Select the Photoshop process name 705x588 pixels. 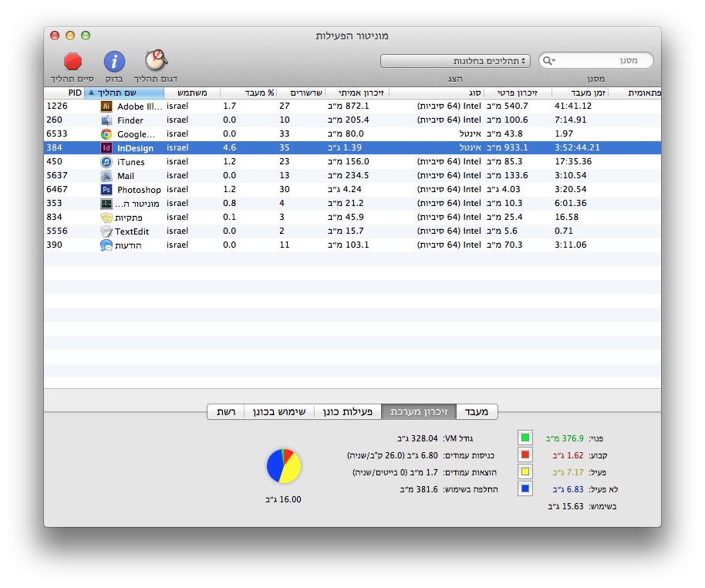pyautogui.click(x=139, y=190)
